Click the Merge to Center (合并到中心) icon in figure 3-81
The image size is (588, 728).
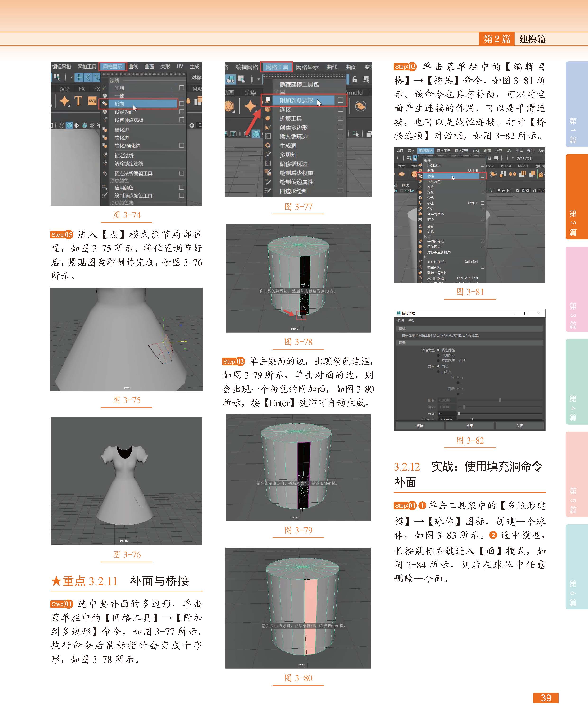point(420,214)
